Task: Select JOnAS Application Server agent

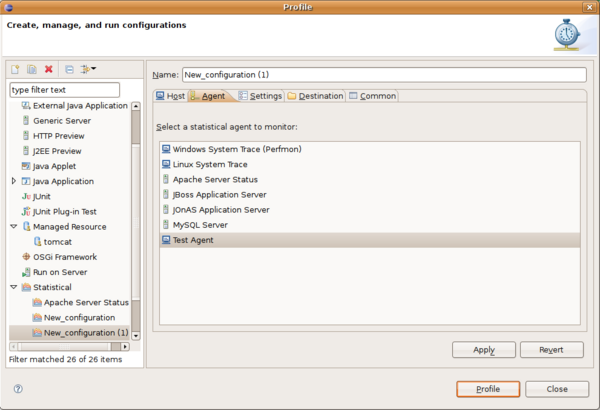Action: [370, 210]
